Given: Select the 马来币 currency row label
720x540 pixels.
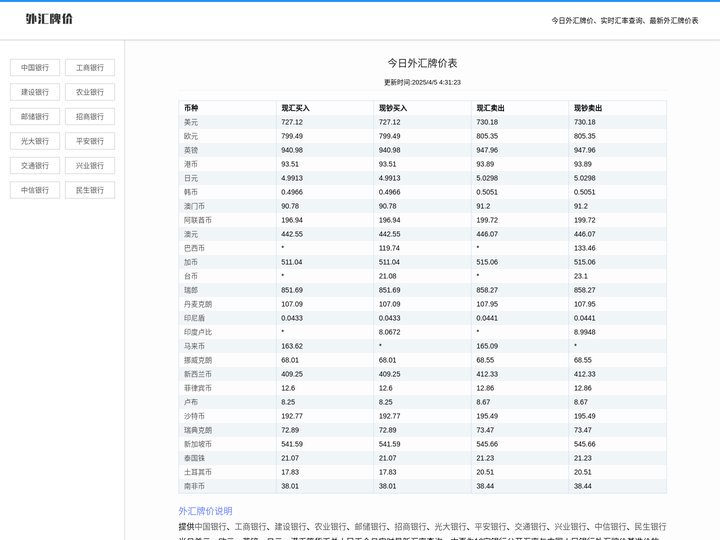Looking at the screenshot, I should click(x=194, y=346).
